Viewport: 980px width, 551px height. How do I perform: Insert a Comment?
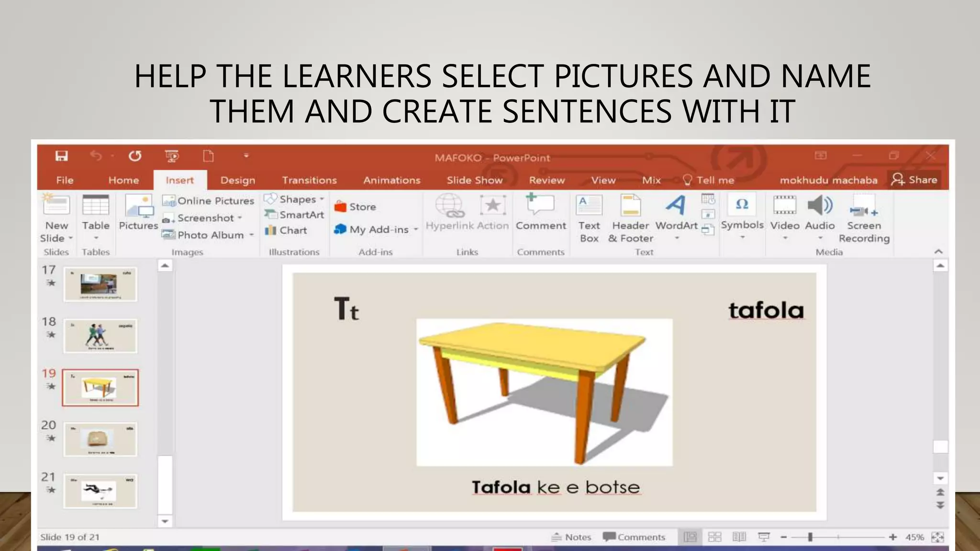tap(541, 213)
